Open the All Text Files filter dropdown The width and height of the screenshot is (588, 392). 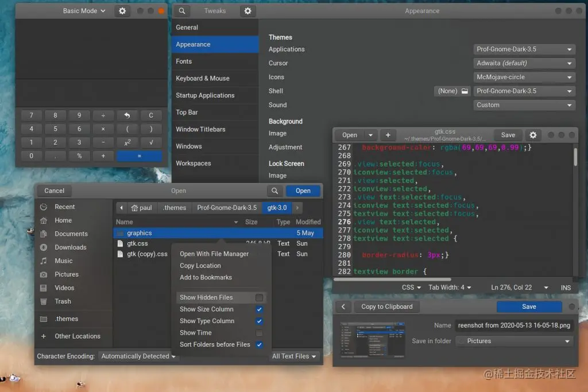click(x=295, y=356)
